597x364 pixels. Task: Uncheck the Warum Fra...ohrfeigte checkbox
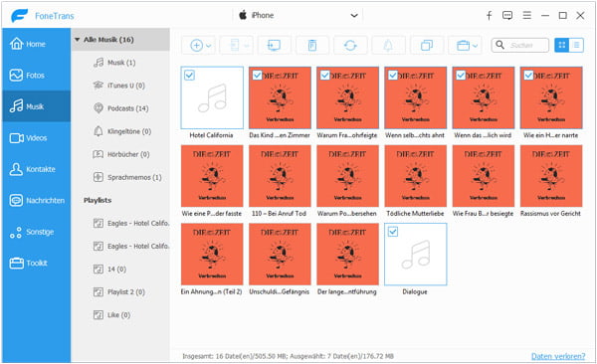(x=324, y=75)
